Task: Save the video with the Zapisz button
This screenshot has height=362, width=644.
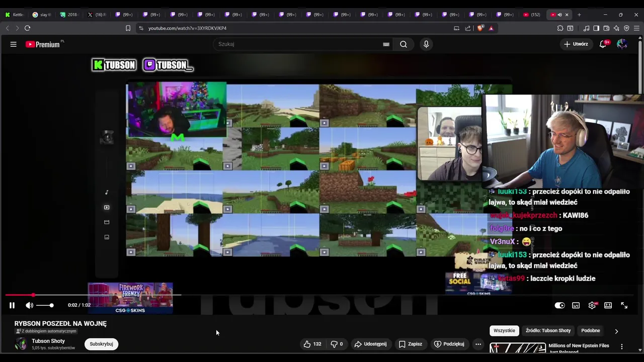Action: pos(410,344)
